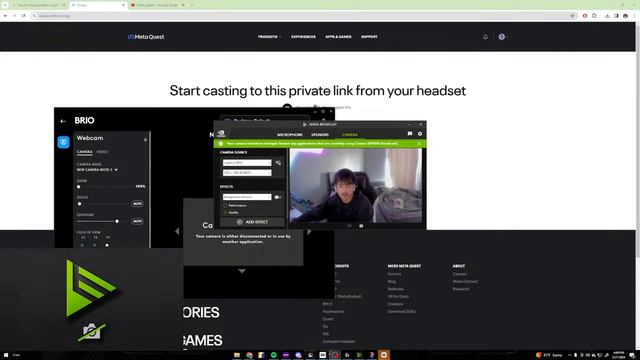The height and width of the screenshot is (360, 640).
Task: Open the orange app icon on the taskbar
Action: pos(384,355)
